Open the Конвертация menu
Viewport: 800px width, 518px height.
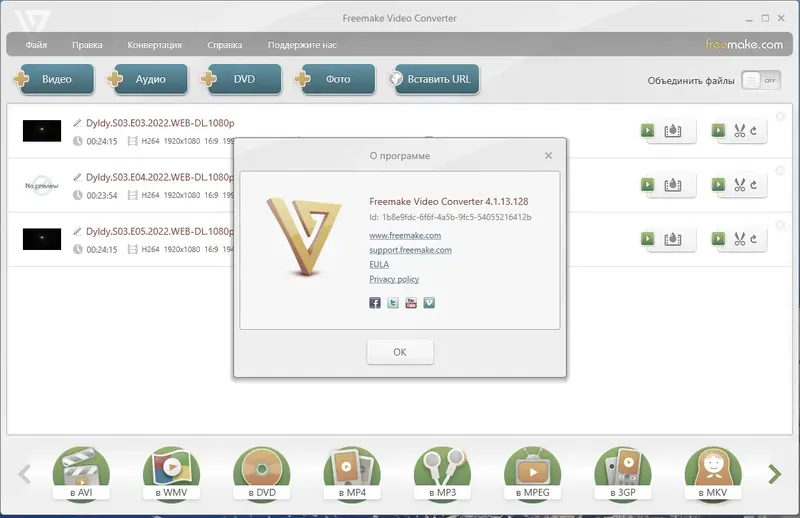[155, 45]
